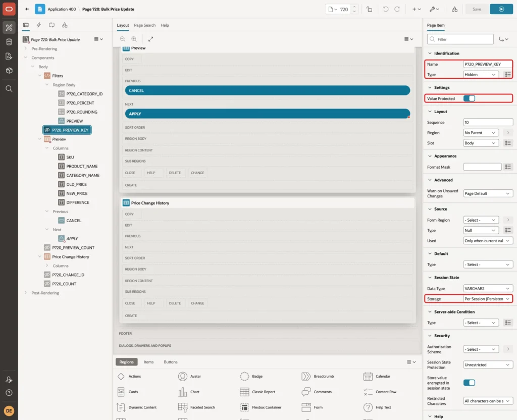Open the DE user account avatar

tap(9, 411)
